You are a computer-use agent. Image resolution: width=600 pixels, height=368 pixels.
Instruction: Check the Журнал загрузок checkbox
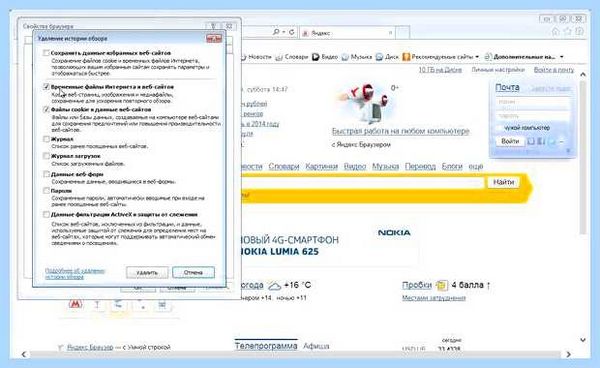[x=46, y=156]
